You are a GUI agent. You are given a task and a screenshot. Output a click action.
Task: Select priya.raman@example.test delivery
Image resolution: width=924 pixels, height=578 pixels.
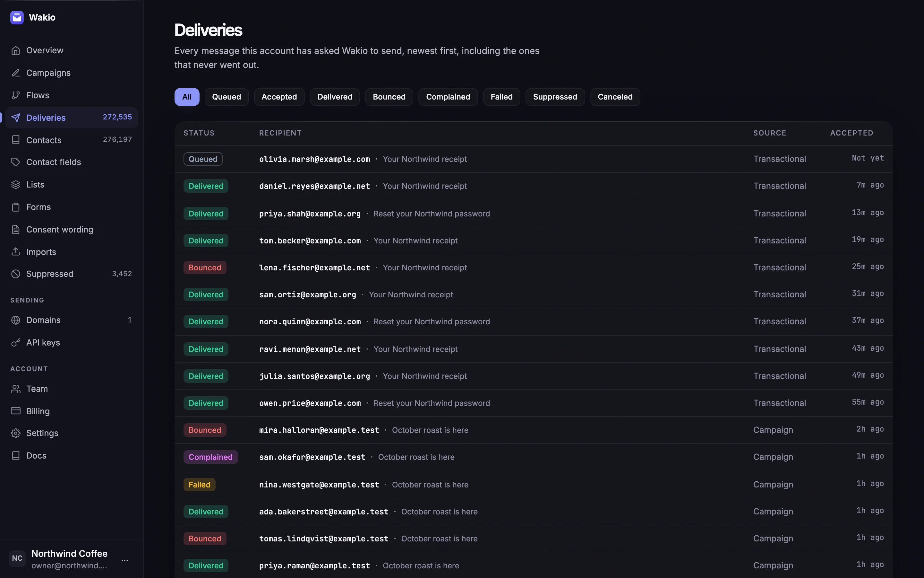click(x=534, y=565)
